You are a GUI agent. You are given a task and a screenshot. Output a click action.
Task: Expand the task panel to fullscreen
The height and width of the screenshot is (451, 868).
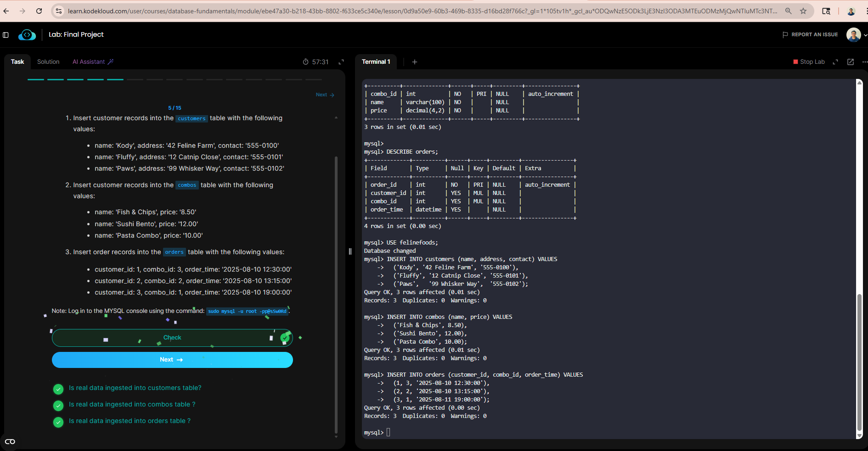(341, 62)
